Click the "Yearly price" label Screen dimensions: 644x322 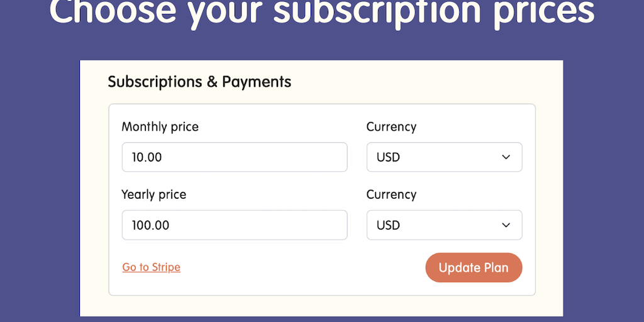click(153, 195)
